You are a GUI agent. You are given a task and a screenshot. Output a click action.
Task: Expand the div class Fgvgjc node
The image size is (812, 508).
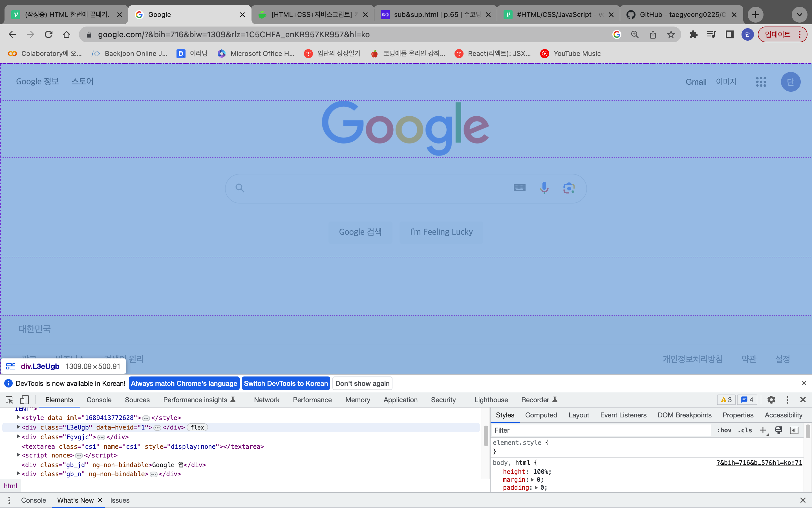(18, 436)
